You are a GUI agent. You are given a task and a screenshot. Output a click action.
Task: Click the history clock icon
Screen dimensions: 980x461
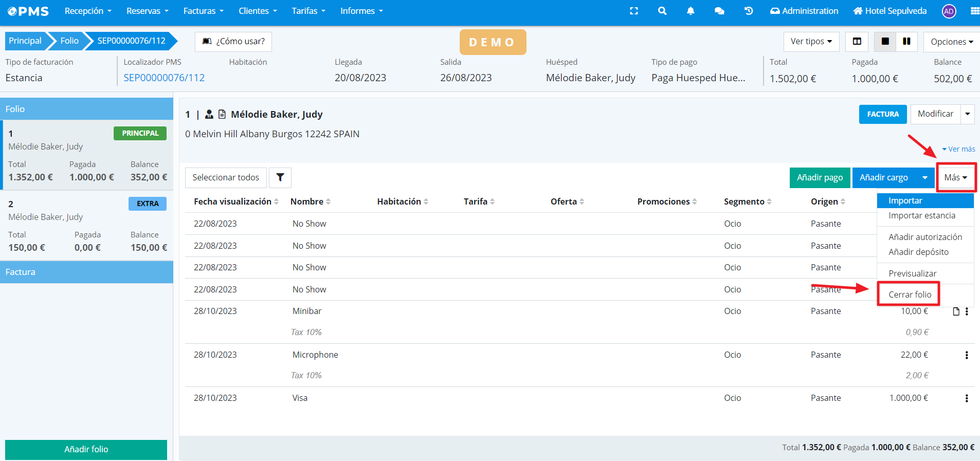[x=749, y=11]
